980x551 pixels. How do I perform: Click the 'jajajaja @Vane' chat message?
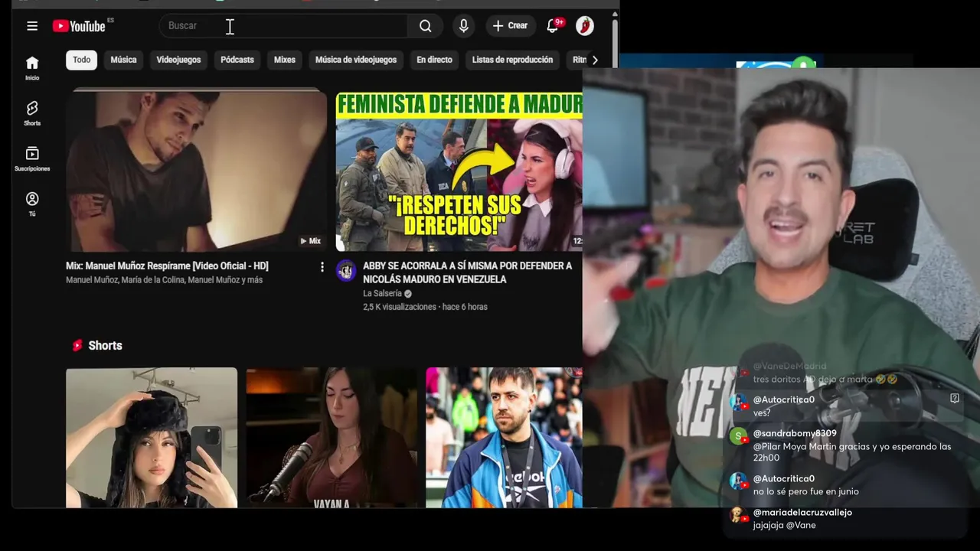pos(784,525)
